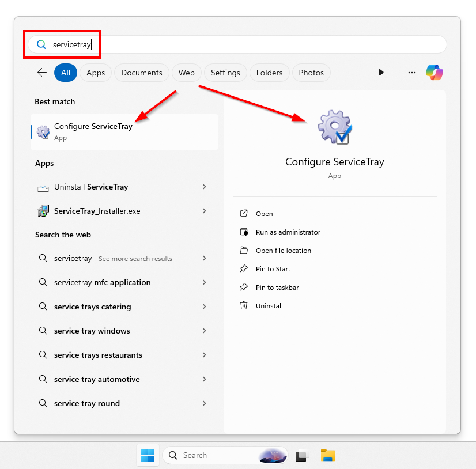Choose Run as administrator
This screenshot has width=476, height=469.
click(x=288, y=232)
